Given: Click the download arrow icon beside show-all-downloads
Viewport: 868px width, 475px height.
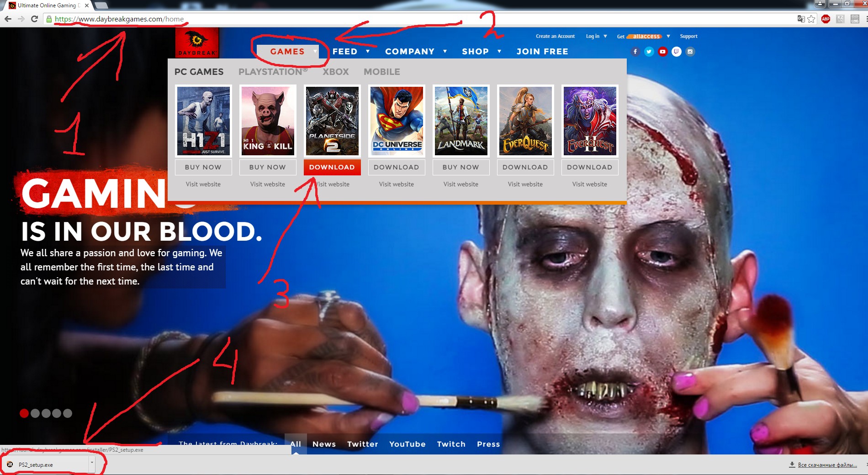Looking at the screenshot, I should [792, 464].
